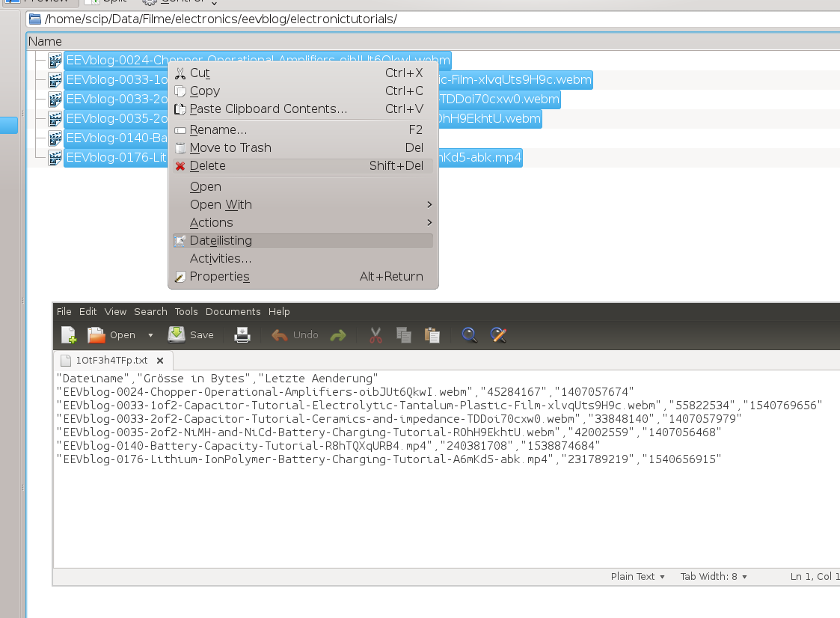Click the Lithium-IonPolymer line in the editor
The image size is (840, 618).
389,459
